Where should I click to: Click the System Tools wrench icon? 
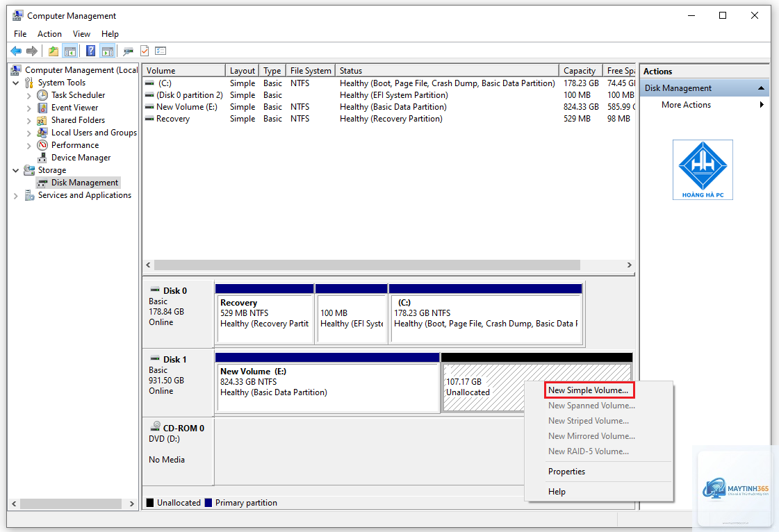pyautogui.click(x=29, y=83)
